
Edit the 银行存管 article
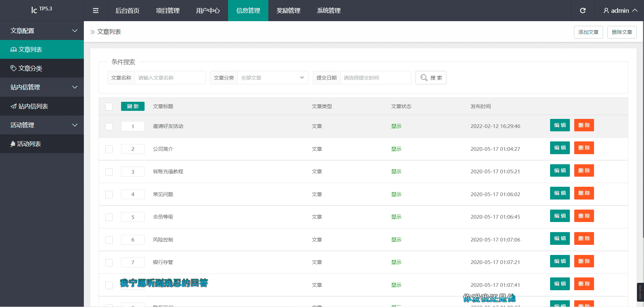coord(560,261)
